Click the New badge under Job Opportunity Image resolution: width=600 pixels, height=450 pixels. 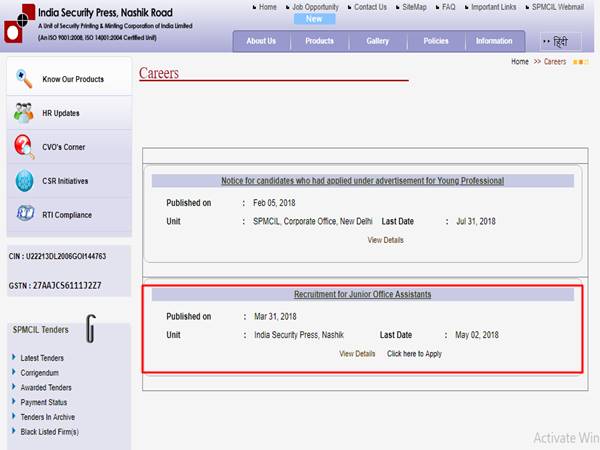point(315,19)
